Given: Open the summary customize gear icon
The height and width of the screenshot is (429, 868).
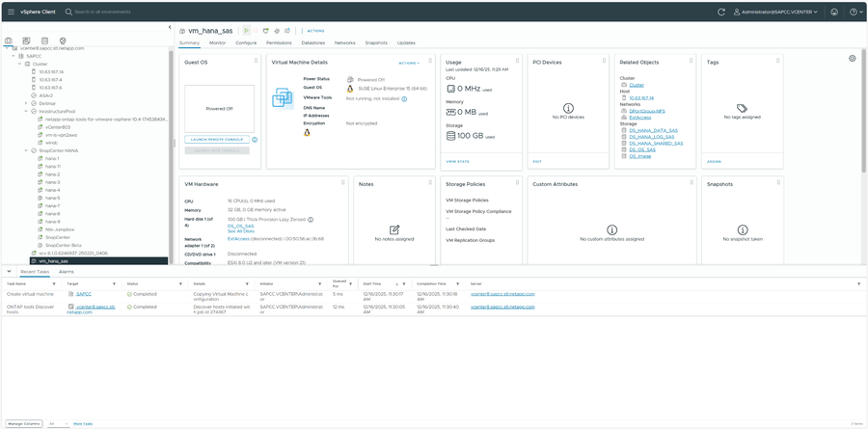Looking at the screenshot, I should [852, 58].
